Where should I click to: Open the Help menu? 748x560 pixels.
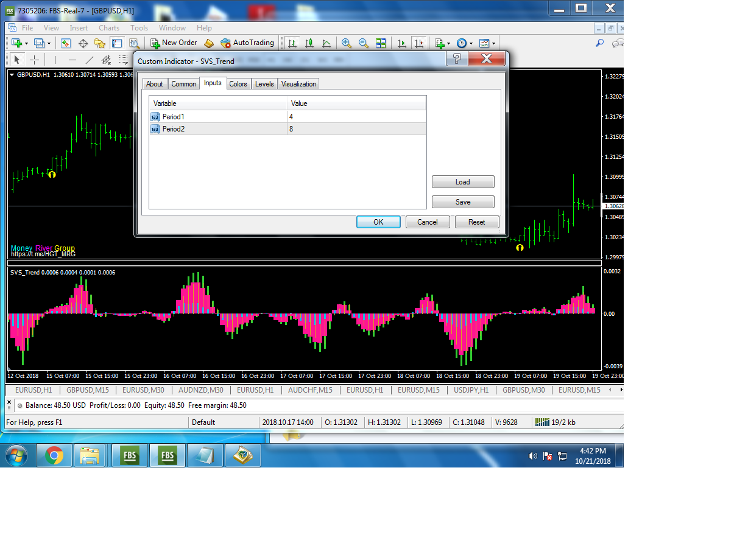pos(204,28)
